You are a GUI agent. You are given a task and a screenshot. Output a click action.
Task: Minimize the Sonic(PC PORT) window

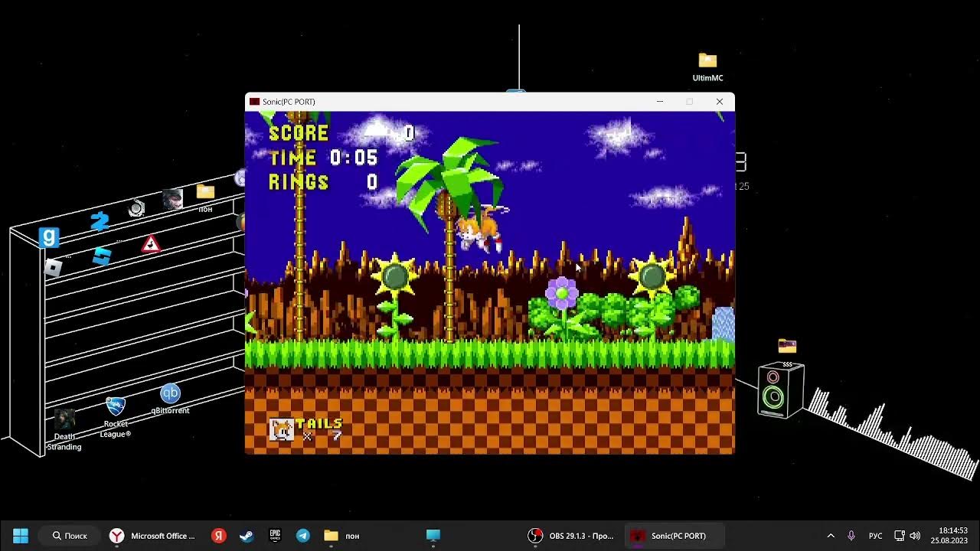click(660, 102)
